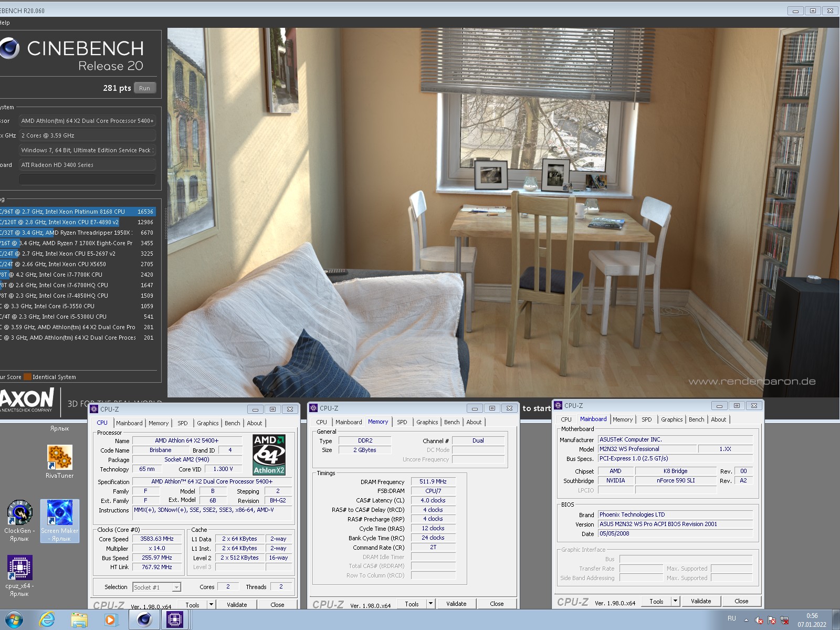This screenshot has width=840, height=630.
Task: Click Tools button in CPU-Z Mainboard window
Action: tap(657, 601)
